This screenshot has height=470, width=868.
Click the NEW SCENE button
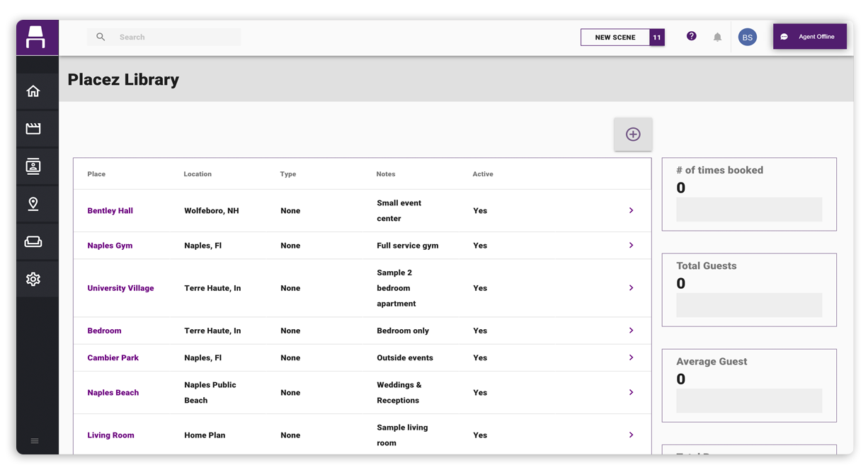tap(615, 37)
